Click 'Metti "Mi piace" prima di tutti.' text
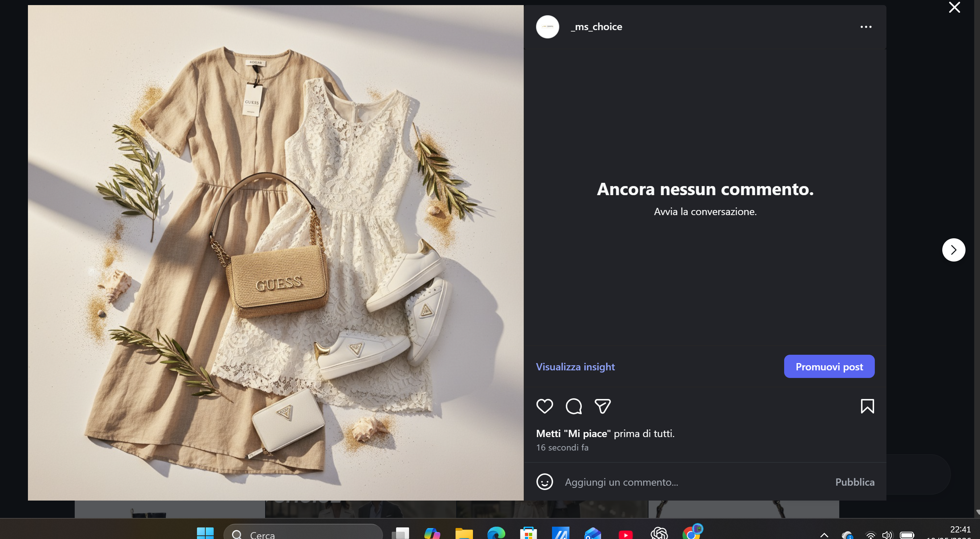This screenshot has height=539, width=980. coord(605,433)
